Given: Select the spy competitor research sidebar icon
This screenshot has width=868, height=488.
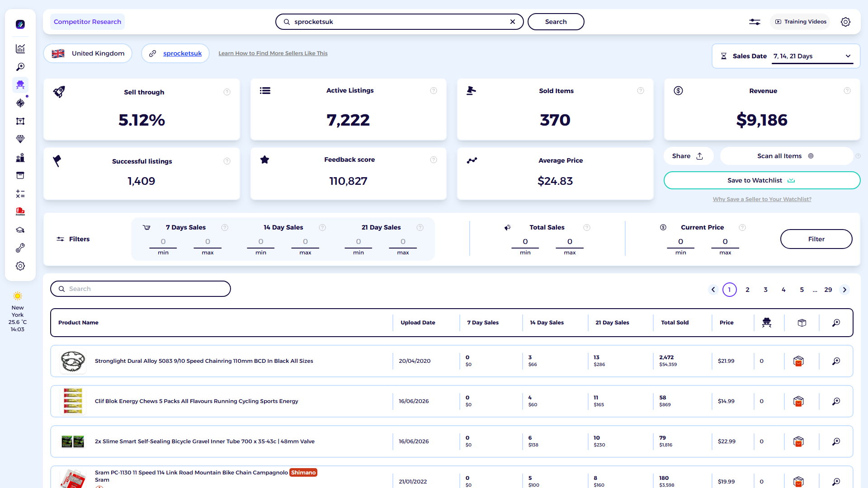Looking at the screenshot, I should click(20, 85).
